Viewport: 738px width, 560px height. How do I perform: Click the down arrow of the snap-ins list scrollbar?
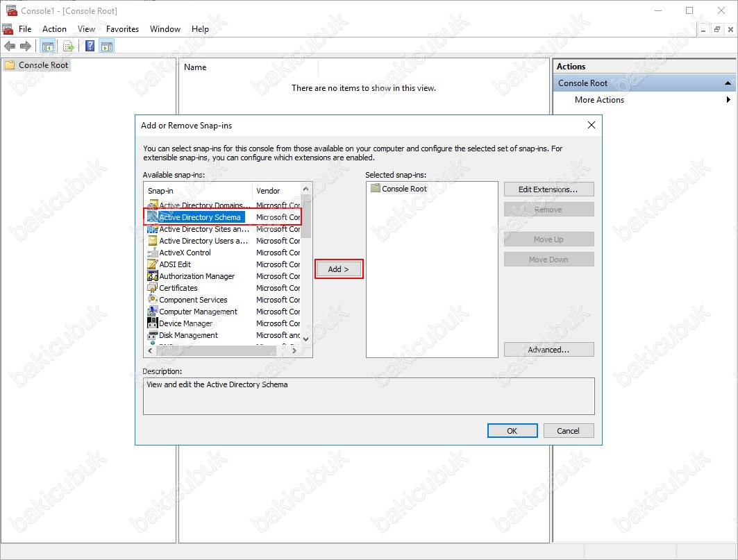[x=306, y=339]
